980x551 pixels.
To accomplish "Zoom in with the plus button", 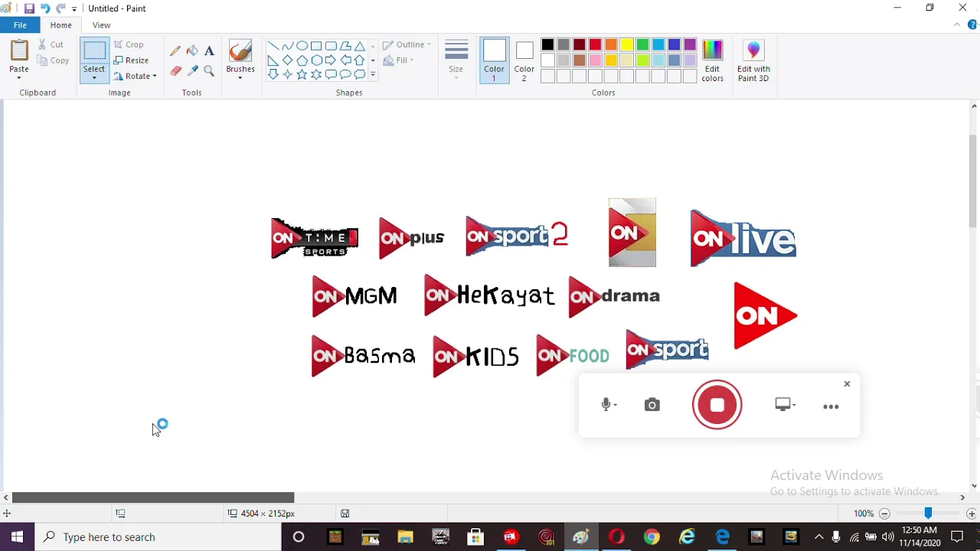I will pyautogui.click(x=972, y=514).
